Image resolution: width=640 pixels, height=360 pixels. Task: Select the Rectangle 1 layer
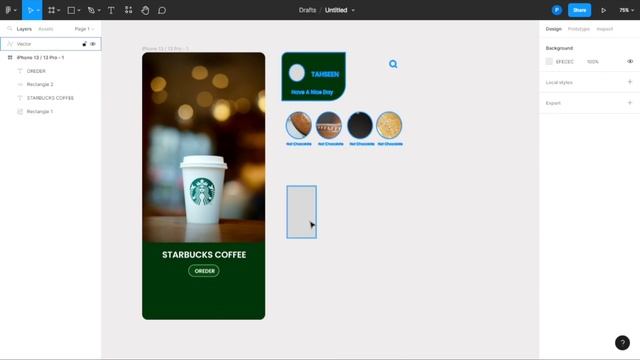pyautogui.click(x=51, y=111)
